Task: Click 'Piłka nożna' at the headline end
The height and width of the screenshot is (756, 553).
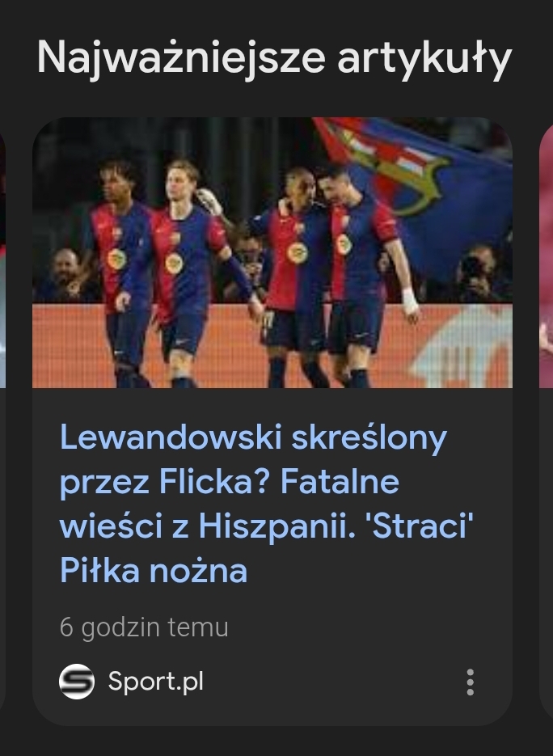Action: pyautogui.click(x=154, y=570)
